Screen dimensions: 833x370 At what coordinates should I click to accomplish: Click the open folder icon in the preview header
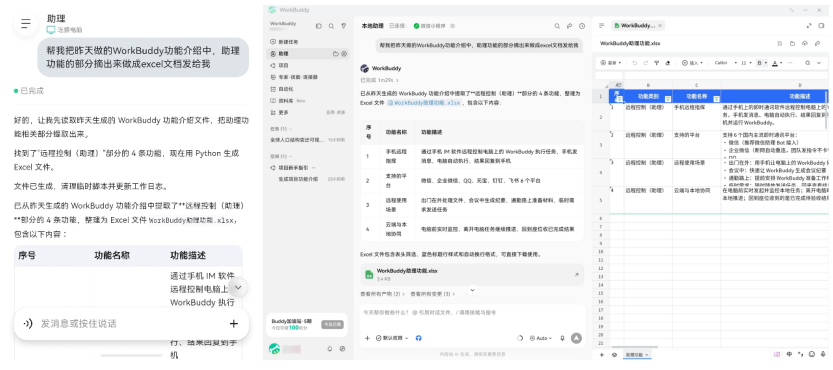tap(792, 44)
